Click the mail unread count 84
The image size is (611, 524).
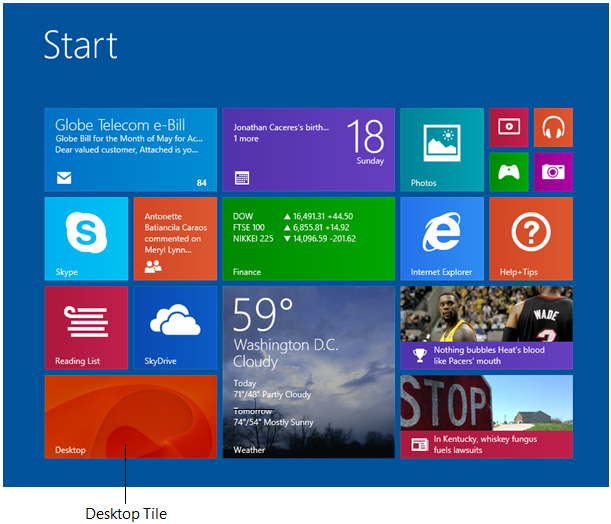[x=201, y=183]
